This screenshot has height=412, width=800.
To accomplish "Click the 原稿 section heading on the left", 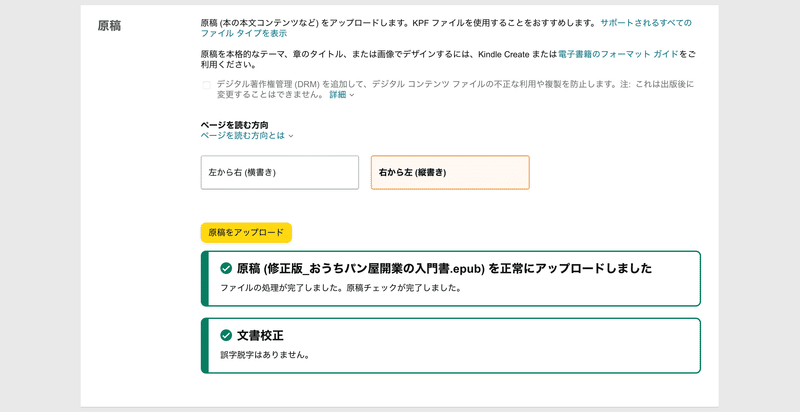I will [x=109, y=26].
